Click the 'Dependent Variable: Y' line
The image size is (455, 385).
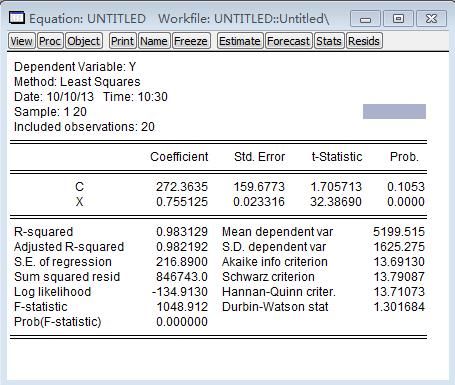click(x=75, y=67)
